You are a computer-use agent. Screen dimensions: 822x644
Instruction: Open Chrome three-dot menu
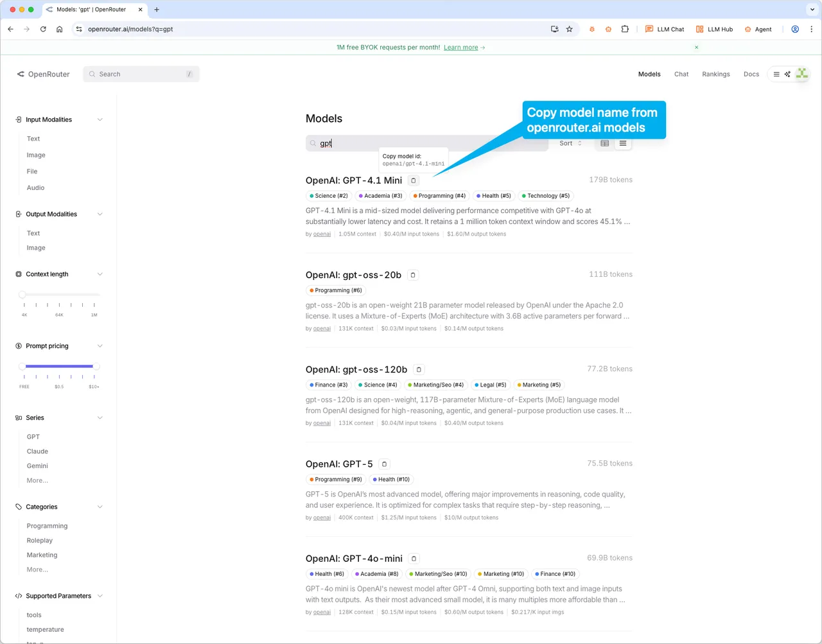(811, 29)
